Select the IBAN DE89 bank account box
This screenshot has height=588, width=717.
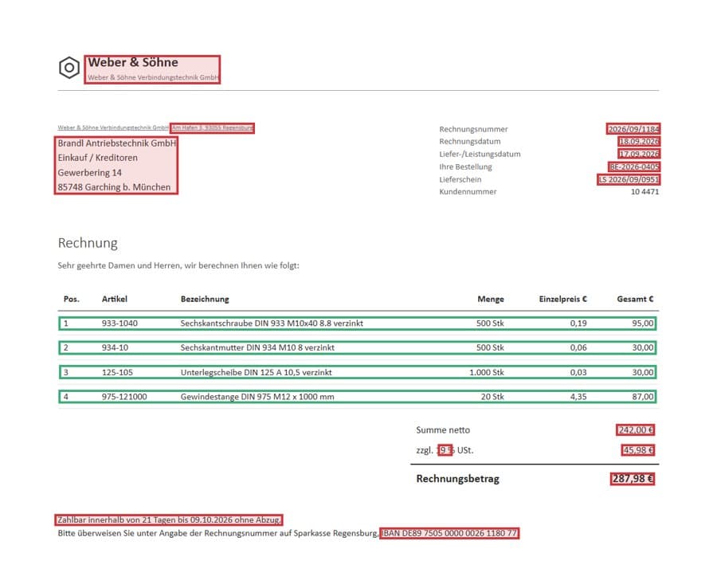[449, 533]
